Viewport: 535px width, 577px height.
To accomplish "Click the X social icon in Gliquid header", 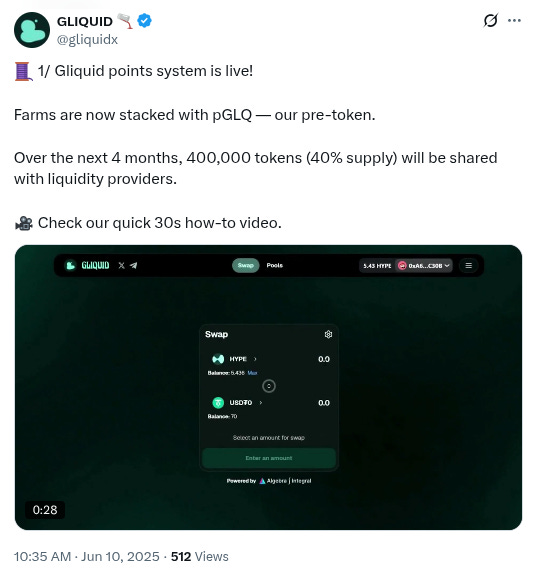I will point(121,265).
